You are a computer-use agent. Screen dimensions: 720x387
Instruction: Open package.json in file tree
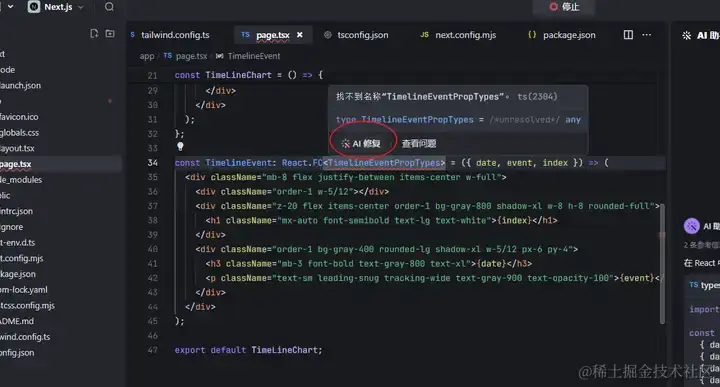pos(17,274)
